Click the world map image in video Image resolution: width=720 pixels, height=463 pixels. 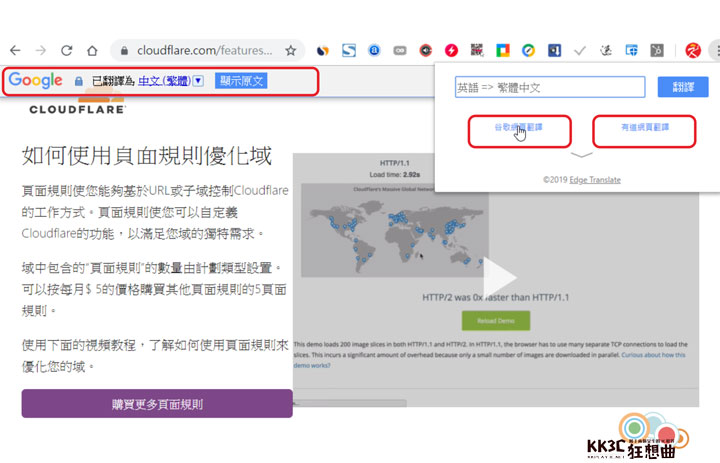pos(395,230)
